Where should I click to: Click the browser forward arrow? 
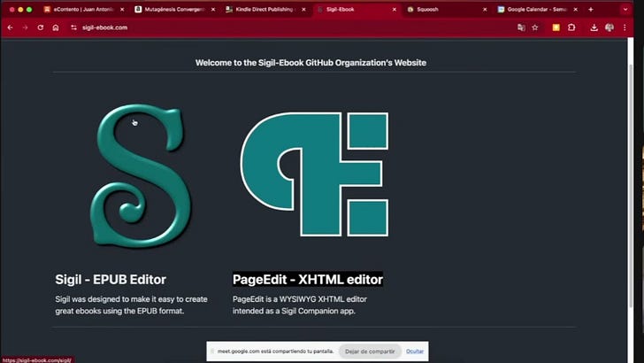(x=25, y=27)
